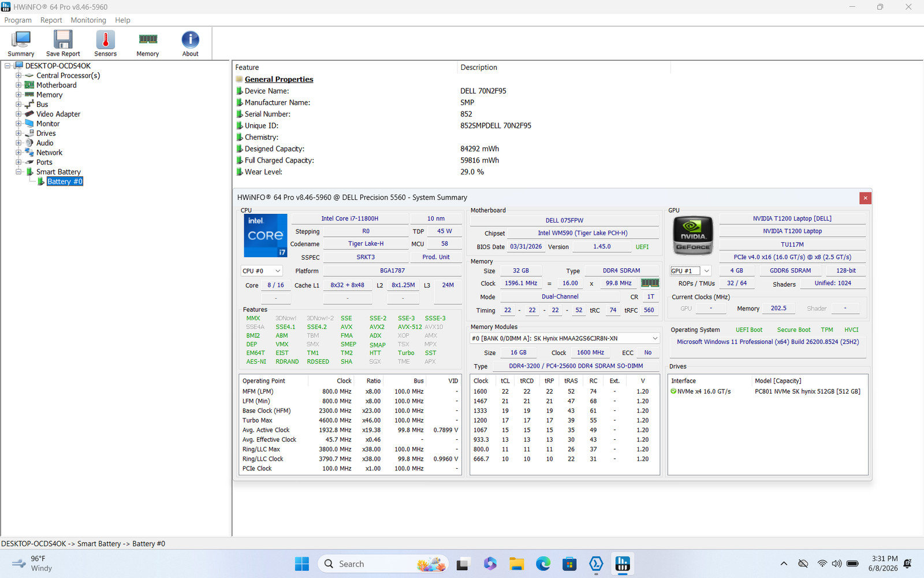Expand the Motherboard tree node
Image resolution: width=924 pixels, height=578 pixels.
point(18,85)
